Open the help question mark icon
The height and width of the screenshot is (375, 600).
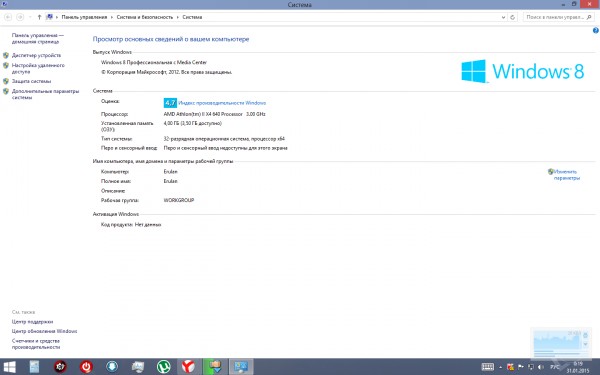596,31
